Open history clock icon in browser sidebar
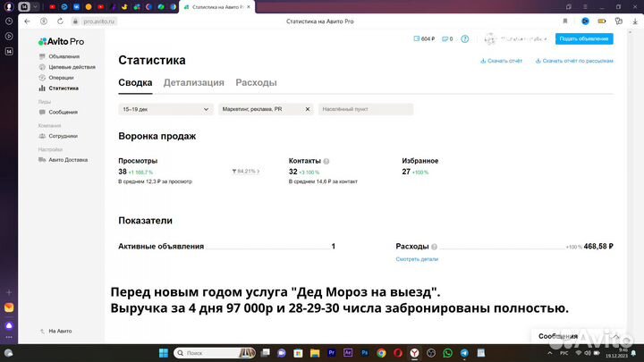Viewport: 644px width, 362px height. (x=9, y=21)
